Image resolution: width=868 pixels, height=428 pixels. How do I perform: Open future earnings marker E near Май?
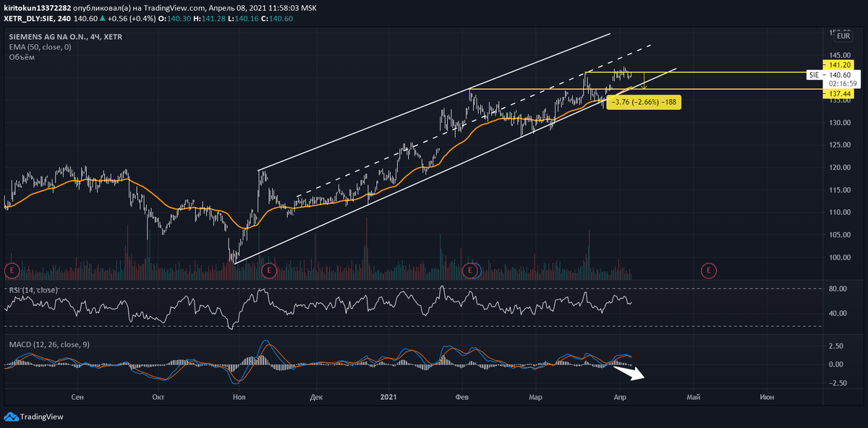point(708,270)
